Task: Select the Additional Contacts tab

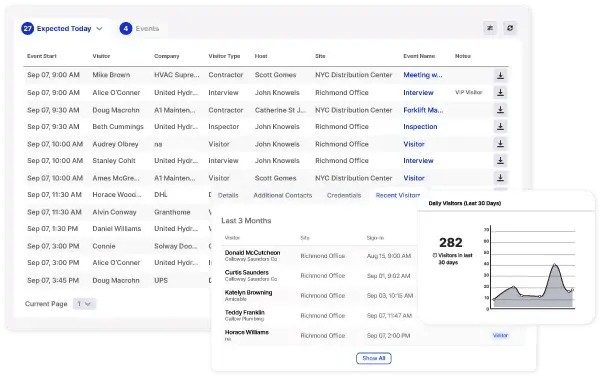Action: [282, 195]
